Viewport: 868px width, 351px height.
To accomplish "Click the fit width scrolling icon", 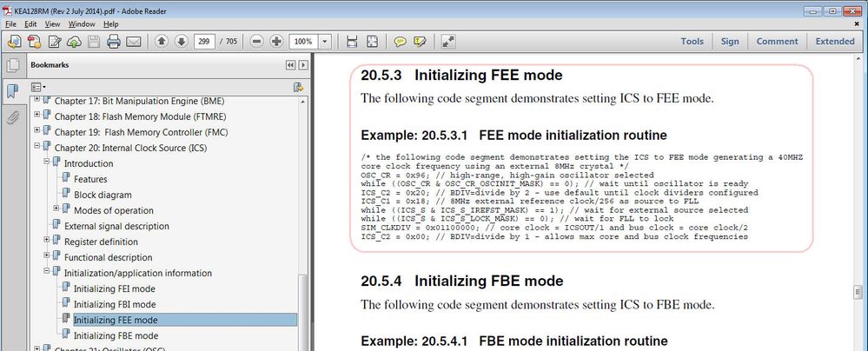I will (352, 41).
